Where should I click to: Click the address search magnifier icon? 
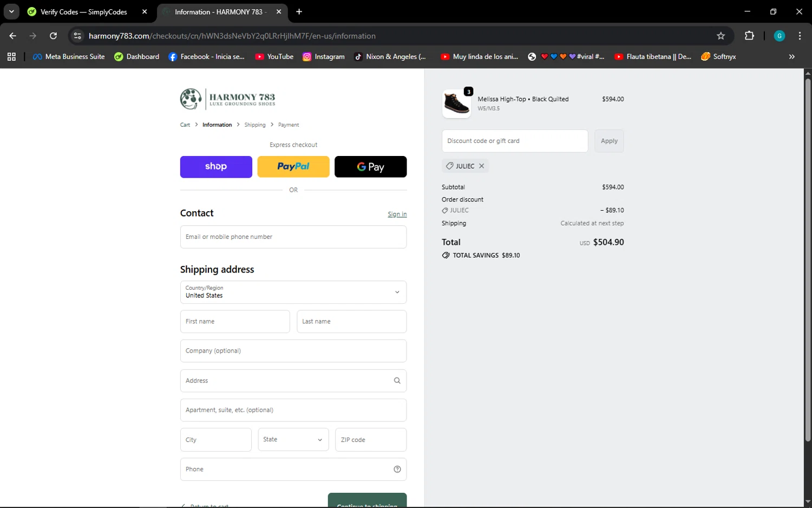tap(397, 381)
